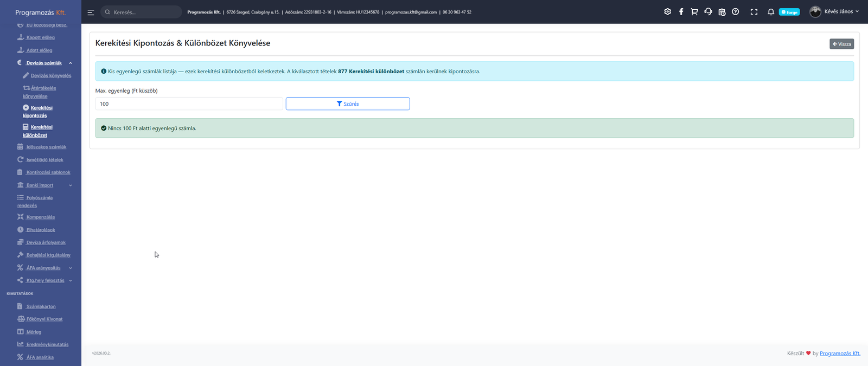Screen dimensions: 868x366
Task: Open Deviza árfolyamok sidebar link
Action: [x=46, y=243]
